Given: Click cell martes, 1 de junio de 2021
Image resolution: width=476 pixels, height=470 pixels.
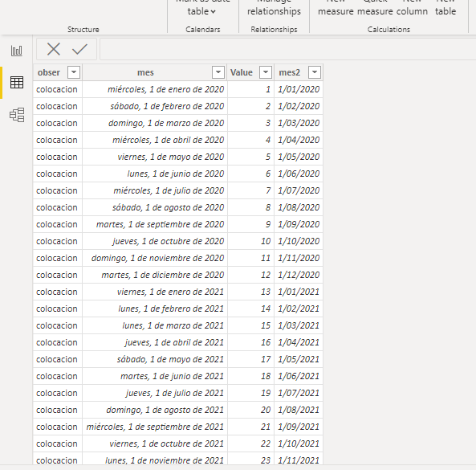Looking at the screenshot, I should pyautogui.click(x=155, y=376).
